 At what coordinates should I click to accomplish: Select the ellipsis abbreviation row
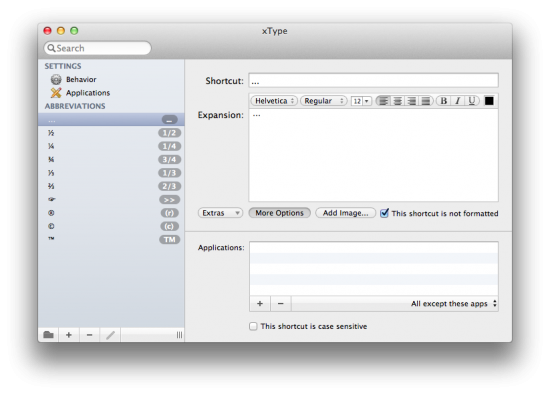(x=111, y=120)
